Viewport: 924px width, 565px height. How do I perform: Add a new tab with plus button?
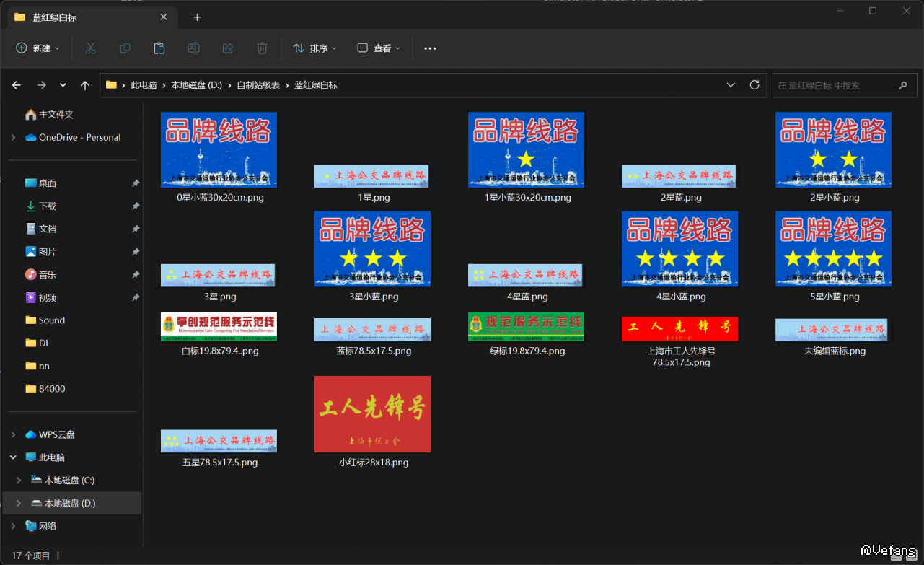pyautogui.click(x=197, y=17)
